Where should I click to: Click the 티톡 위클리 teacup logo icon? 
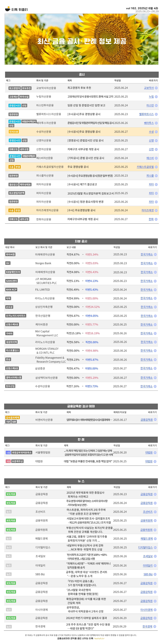(x=8, y=9)
